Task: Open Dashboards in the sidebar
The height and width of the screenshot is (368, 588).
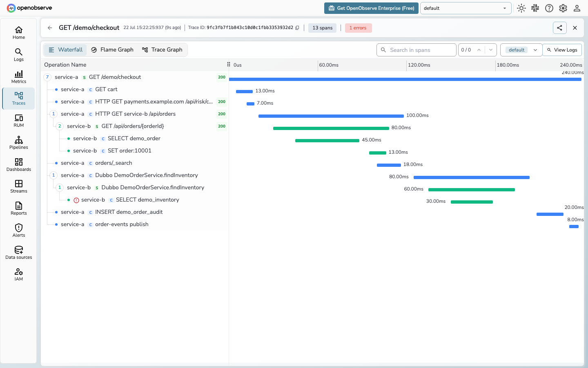Action: [x=19, y=165]
